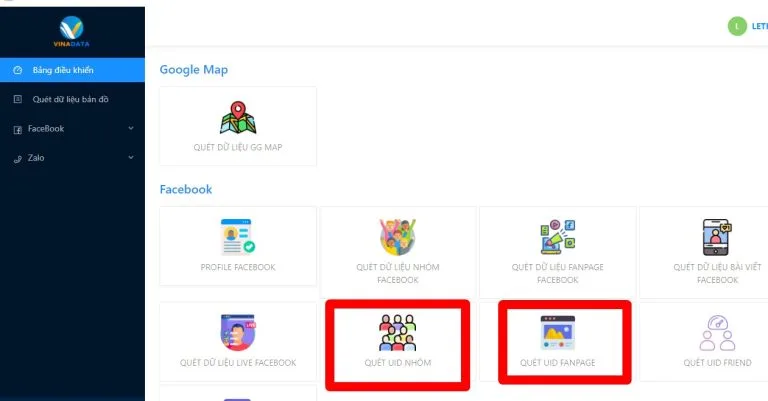Click the Quét UID Fanpage text label
The image size is (768, 401).
coord(557,363)
